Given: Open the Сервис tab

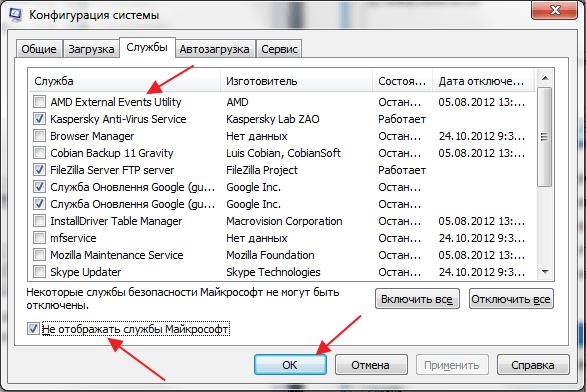Looking at the screenshot, I should 279,49.
